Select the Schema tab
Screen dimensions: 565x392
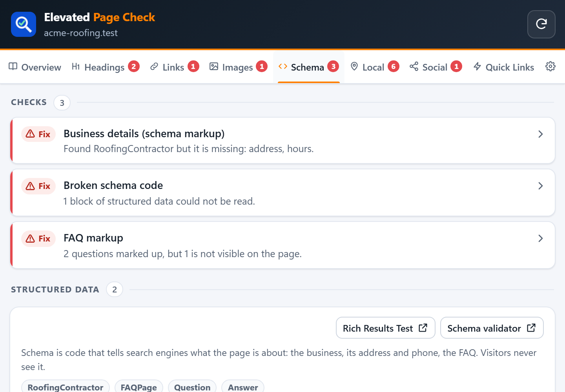pos(309,67)
